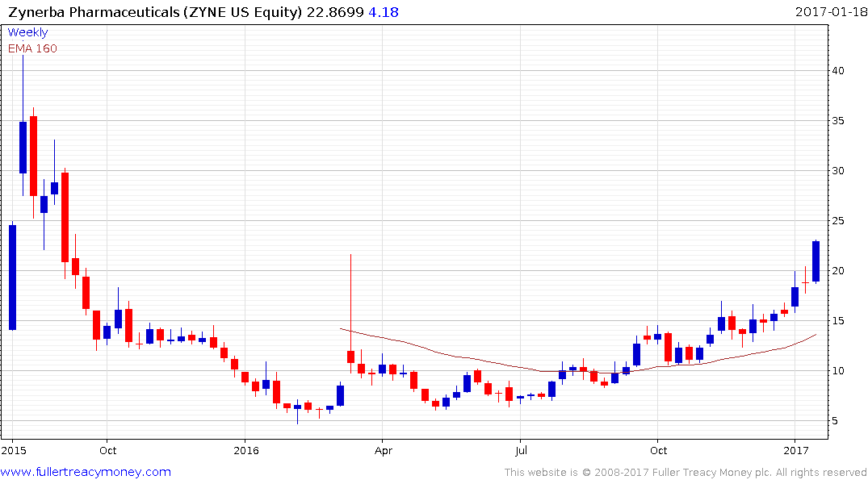868x484 pixels.
Task: Click the chart date 2017-01-18
Action: click(831, 11)
